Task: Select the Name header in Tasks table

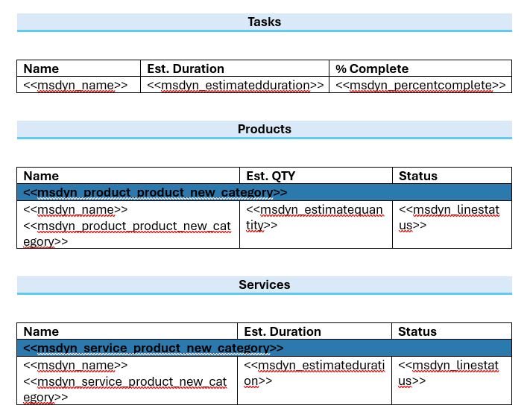Action: (x=41, y=69)
